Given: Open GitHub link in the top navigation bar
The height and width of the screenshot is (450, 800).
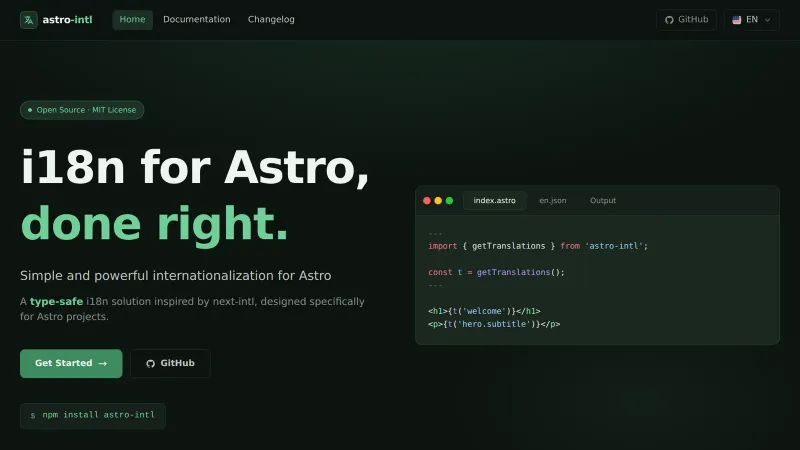Looking at the screenshot, I should point(686,19).
